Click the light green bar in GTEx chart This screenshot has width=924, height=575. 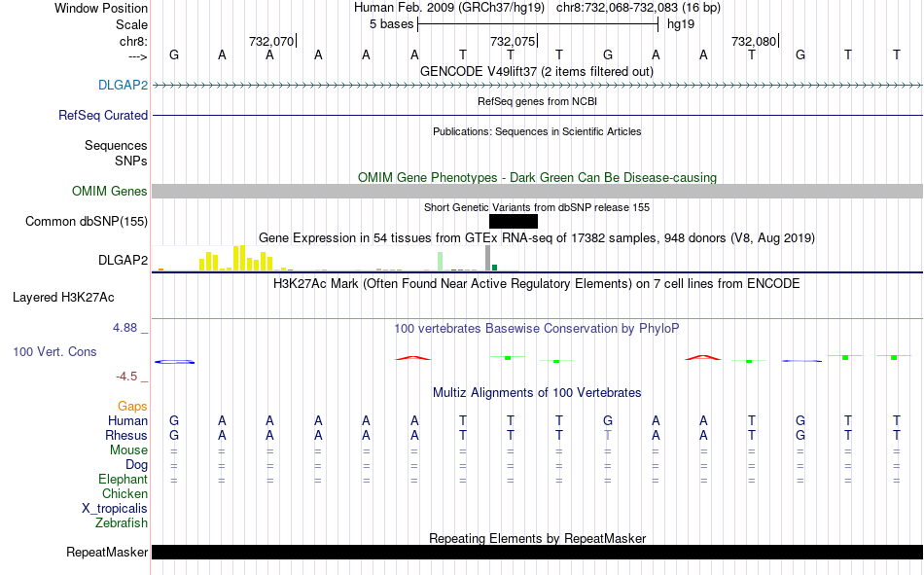click(441, 262)
